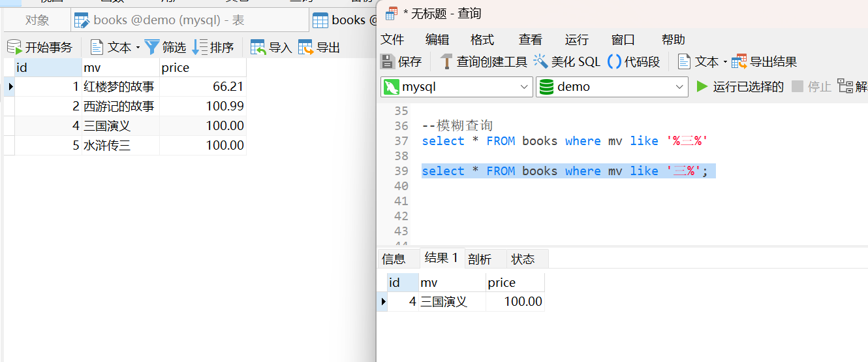Select the cell 红楼梦的故事

(120, 86)
